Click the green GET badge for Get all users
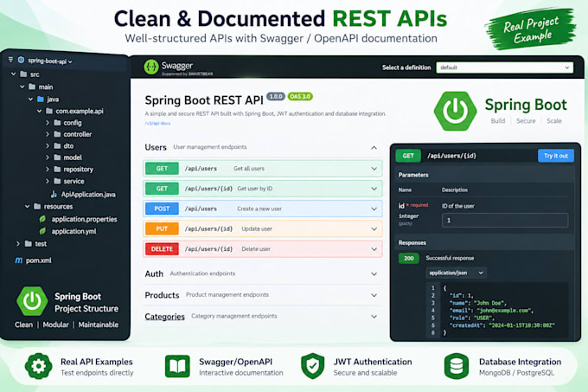588x392 pixels. point(162,169)
